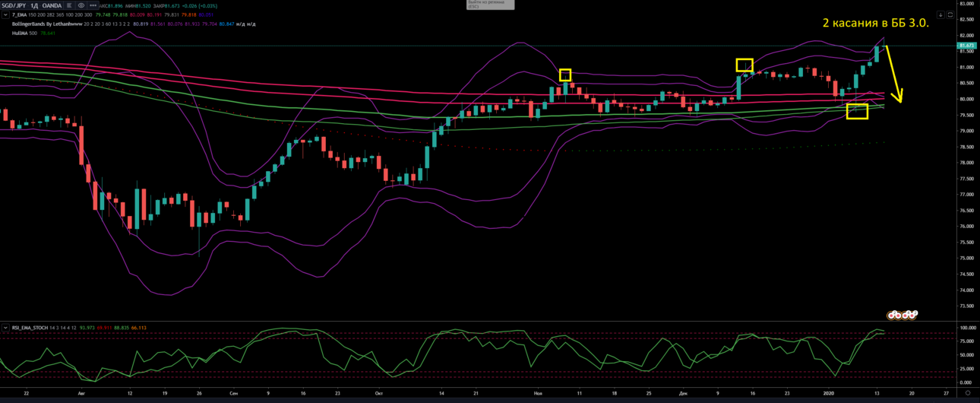Click the 'Сен' date label on the time axis
The width and height of the screenshot is (980, 403).
coord(233,393)
